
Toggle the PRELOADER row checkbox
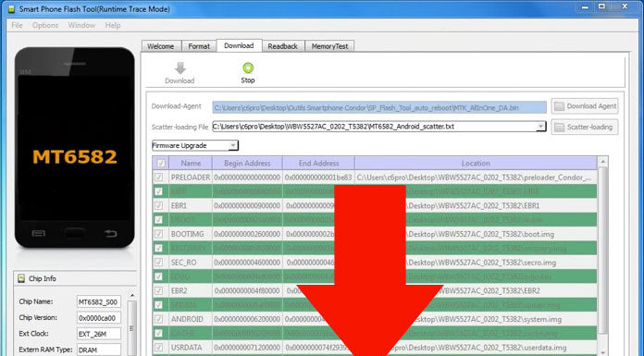click(158, 178)
